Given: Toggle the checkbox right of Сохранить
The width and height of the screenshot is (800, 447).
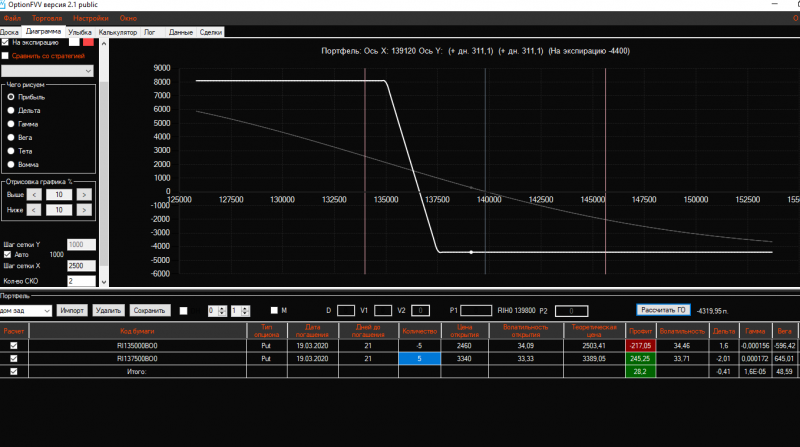Looking at the screenshot, I should [183, 311].
